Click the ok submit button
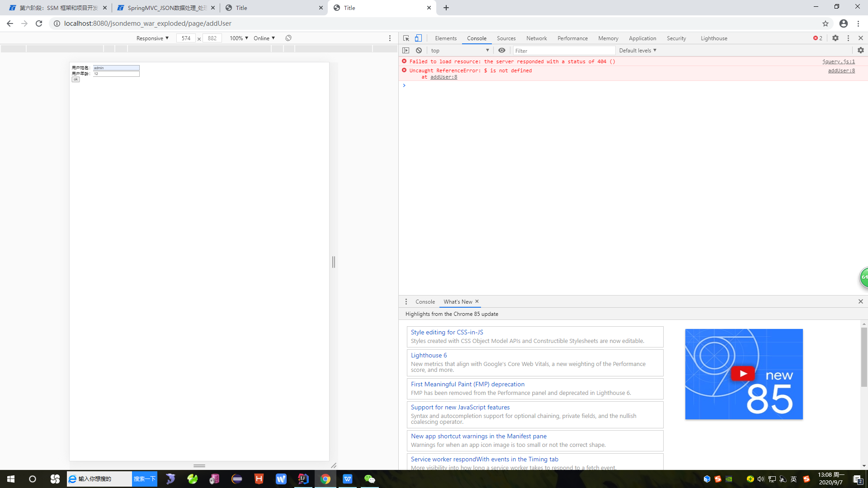Viewport: 868px width, 488px height. click(75, 80)
